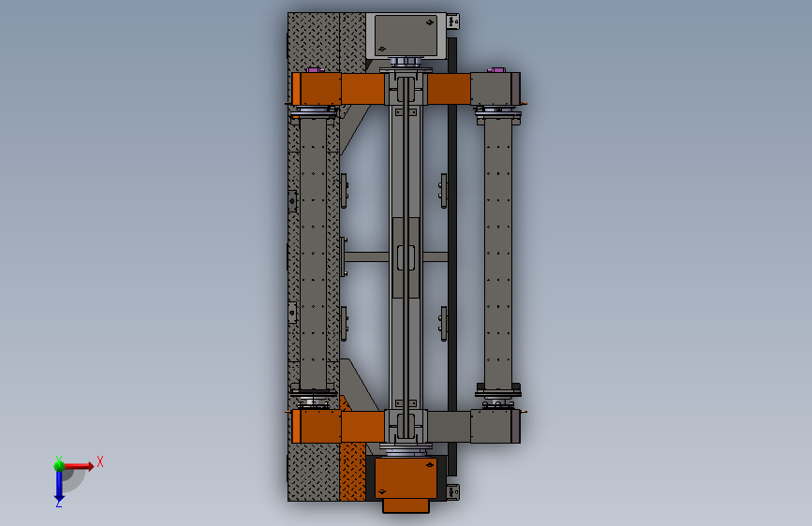Select the mounting bracket beside bottom motor
This screenshot has height=526, width=812.
click(x=452, y=491)
